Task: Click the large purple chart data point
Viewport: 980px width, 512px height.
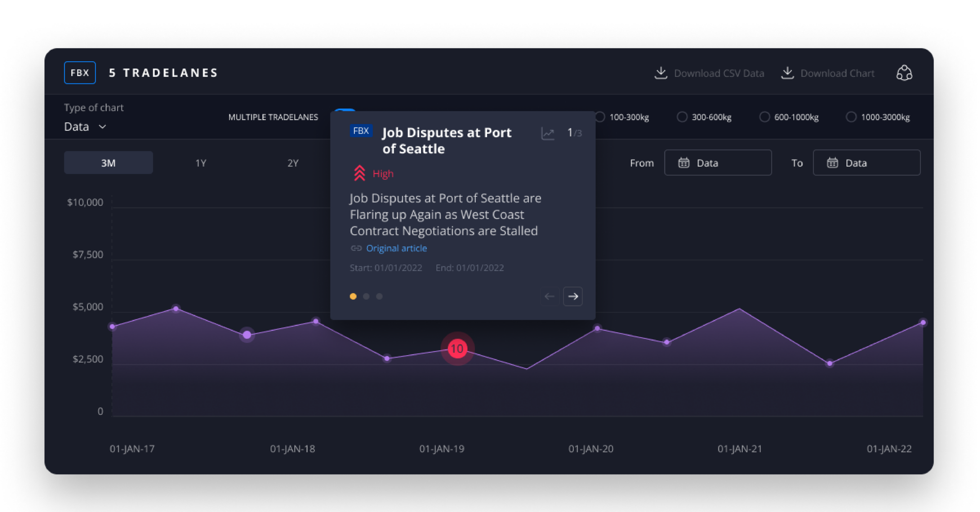Action: [x=247, y=335]
